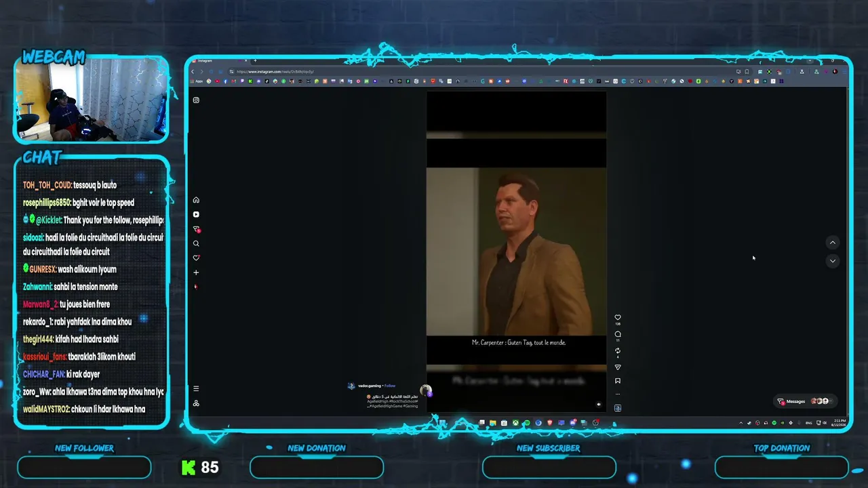The height and width of the screenshot is (488, 868).
Task: Mute the reel using the speaker icon
Action: click(598, 405)
